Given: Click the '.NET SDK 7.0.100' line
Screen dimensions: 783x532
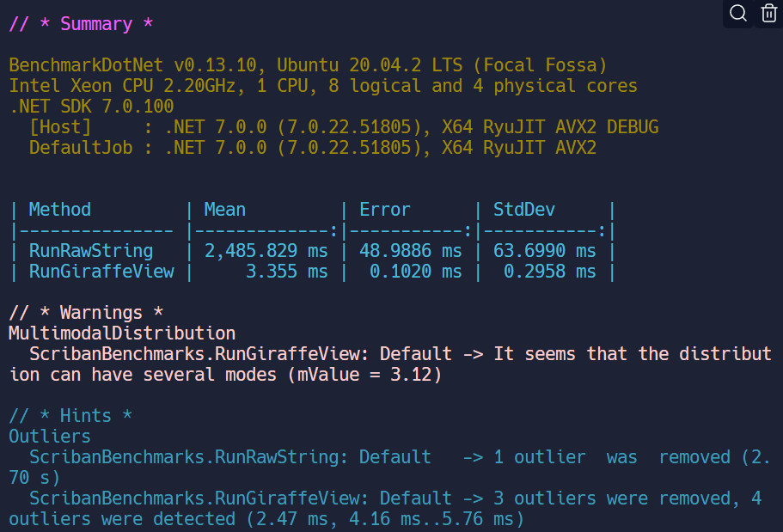Looking at the screenshot, I should pyautogui.click(x=91, y=107).
